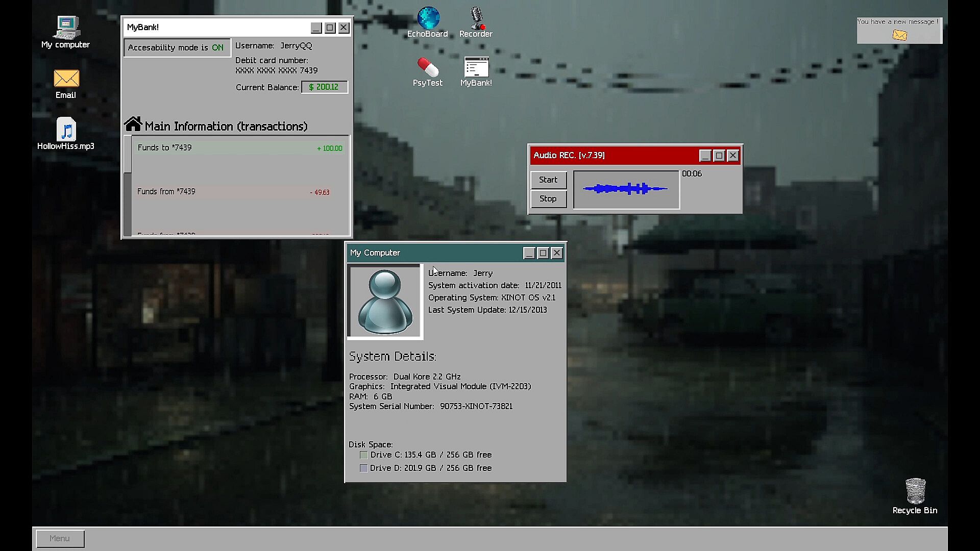
Task: Click the Drive C checkbox
Action: [364, 455]
